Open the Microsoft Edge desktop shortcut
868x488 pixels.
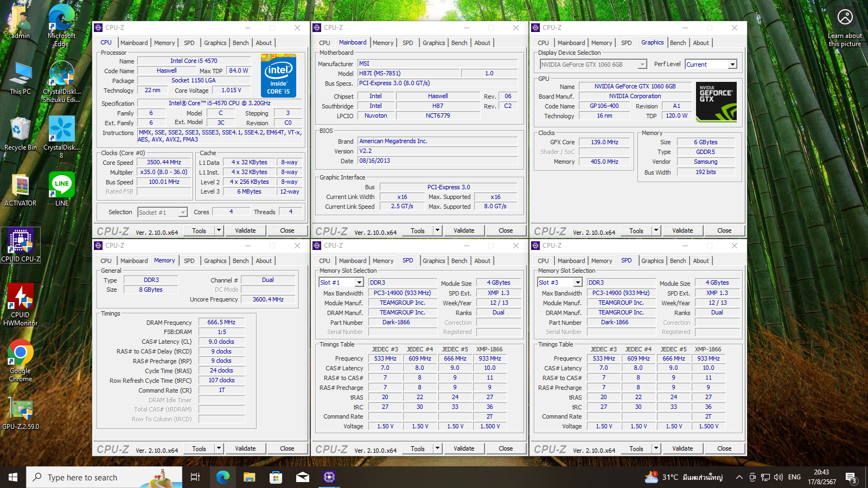[x=61, y=26]
